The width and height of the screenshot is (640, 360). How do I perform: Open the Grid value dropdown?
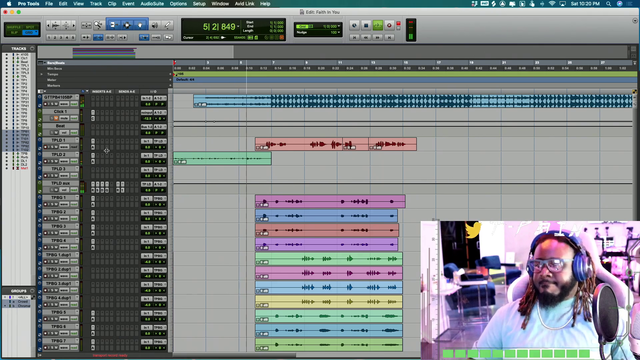coord(339,26)
